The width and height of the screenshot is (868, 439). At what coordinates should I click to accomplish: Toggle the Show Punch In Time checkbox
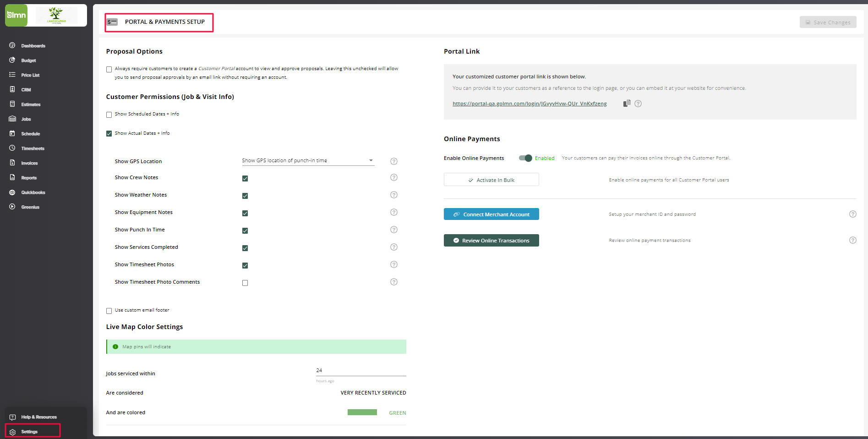tap(245, 230)
